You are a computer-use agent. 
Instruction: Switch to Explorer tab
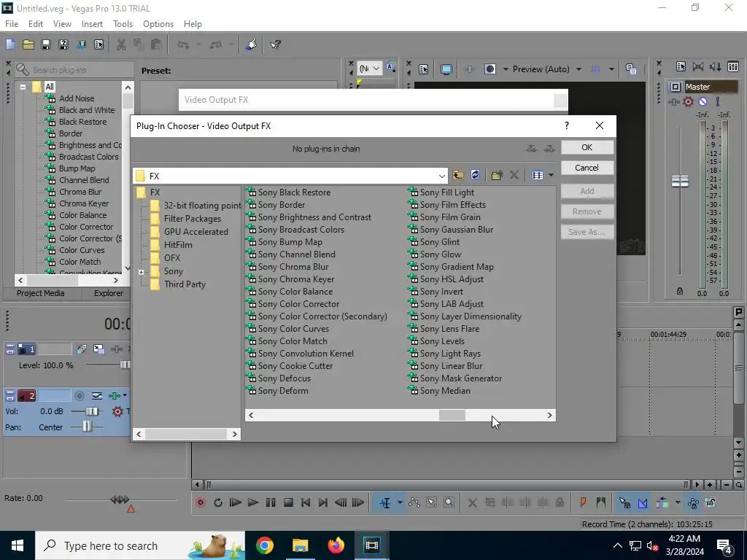(109, 293)
